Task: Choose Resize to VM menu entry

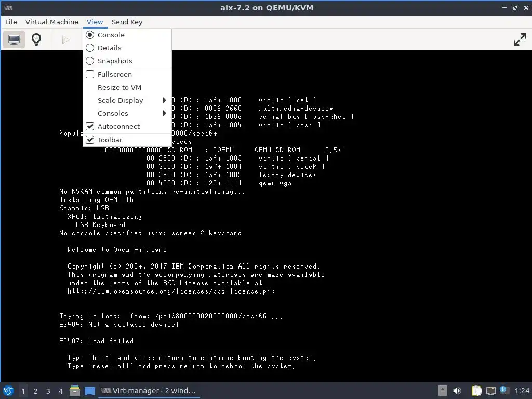Action: pyautogui.click(x=127, y=87)
